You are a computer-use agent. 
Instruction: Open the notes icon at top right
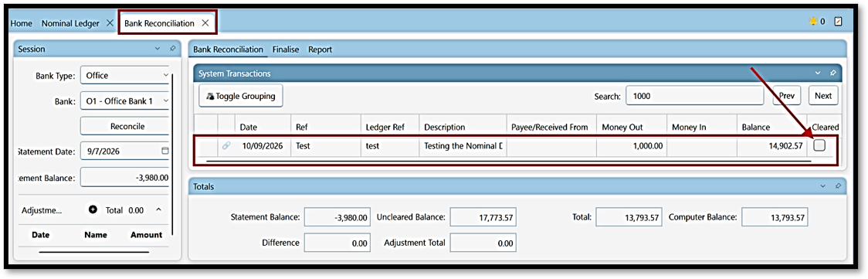(838, 22)
